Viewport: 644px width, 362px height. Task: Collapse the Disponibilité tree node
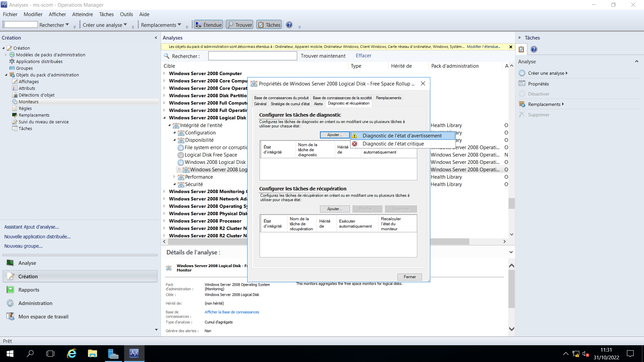coord(174,140)
